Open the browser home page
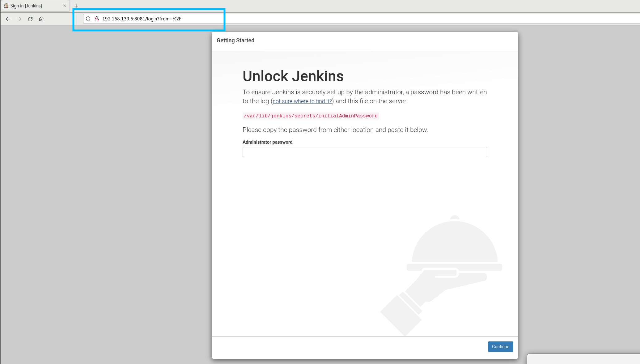 pyautogui.click(x=41, y=19)
